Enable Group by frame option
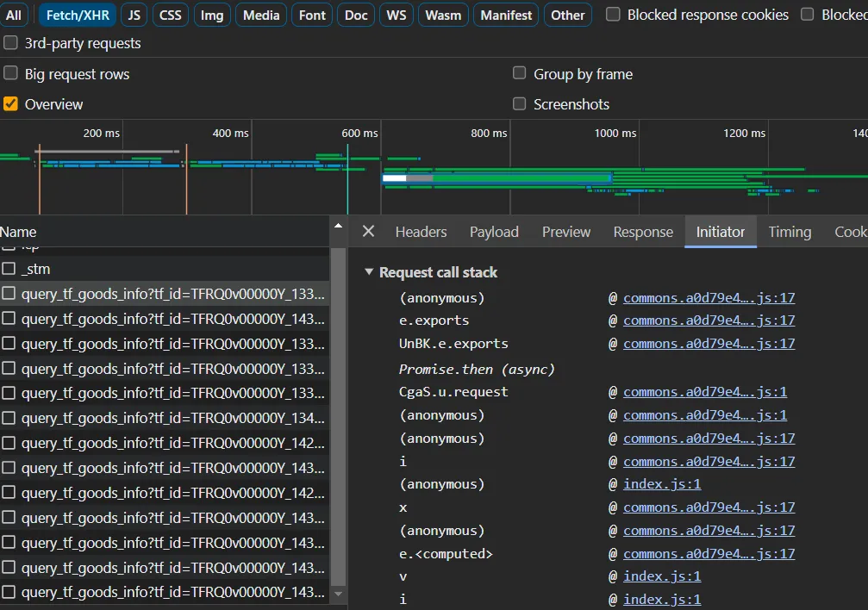This screenshot has height=610, width=868. [x=519, y=73]
